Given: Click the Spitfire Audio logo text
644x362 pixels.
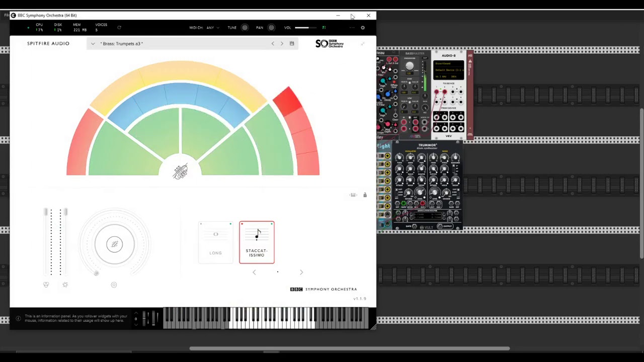Looking at the screenshot, I should (x=48, y=44).
